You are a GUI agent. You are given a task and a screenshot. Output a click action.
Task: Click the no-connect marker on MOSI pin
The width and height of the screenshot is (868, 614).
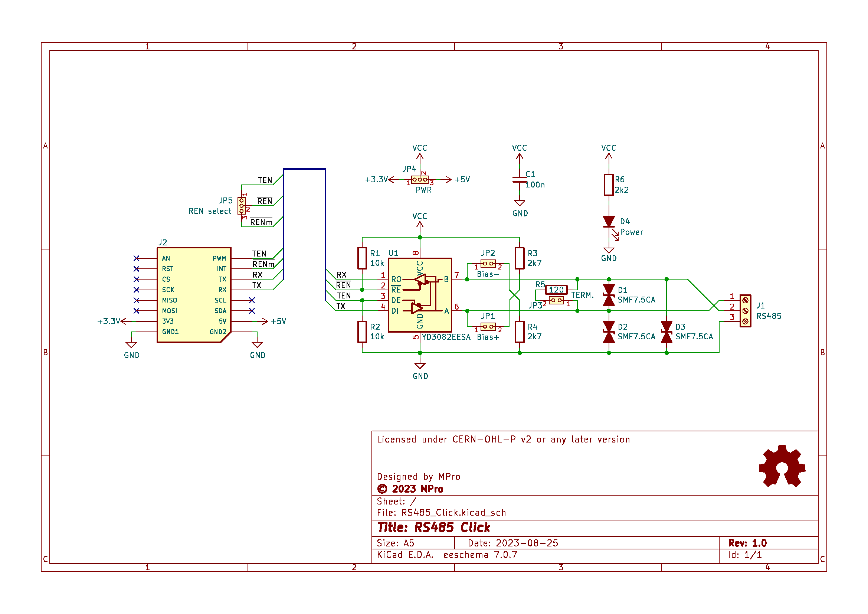tap(137, 311)
